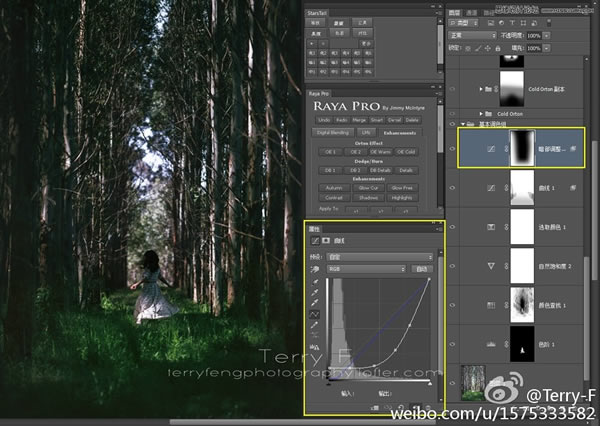Click link chain icon on 曲线 1 layer
600x426 pixels.
click(506, 188)
